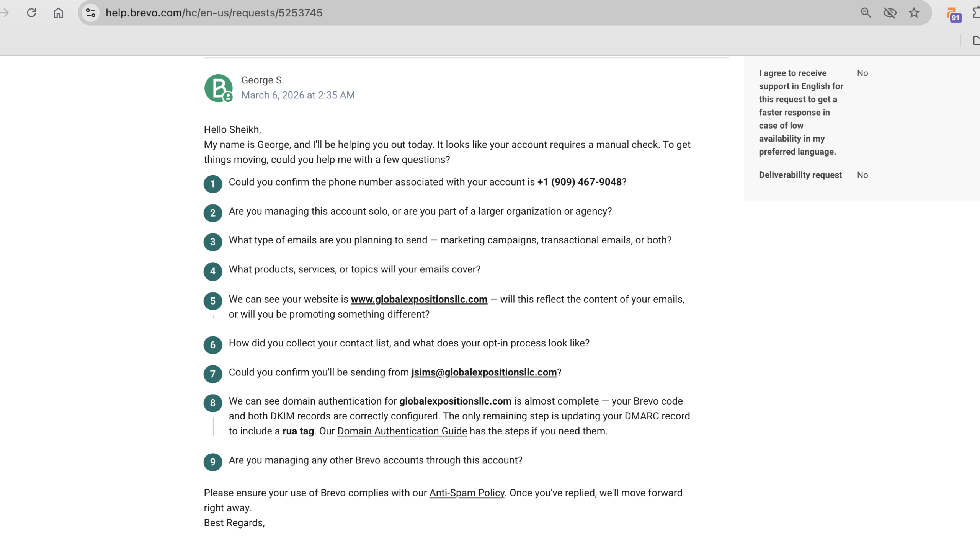Screen dimensions: 980x558
Task: Click the number 1 question badge
Action: tap(213, 184)
